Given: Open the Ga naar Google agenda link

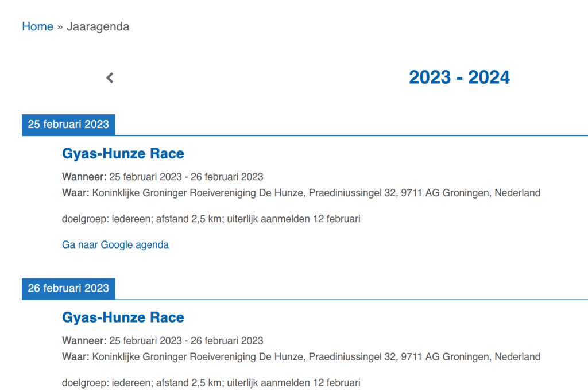Looking at the screenshot, I should click(x=115, y=244).
